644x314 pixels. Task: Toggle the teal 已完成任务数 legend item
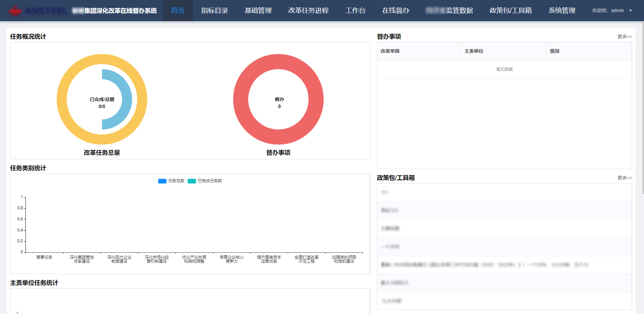coord(192,181)
